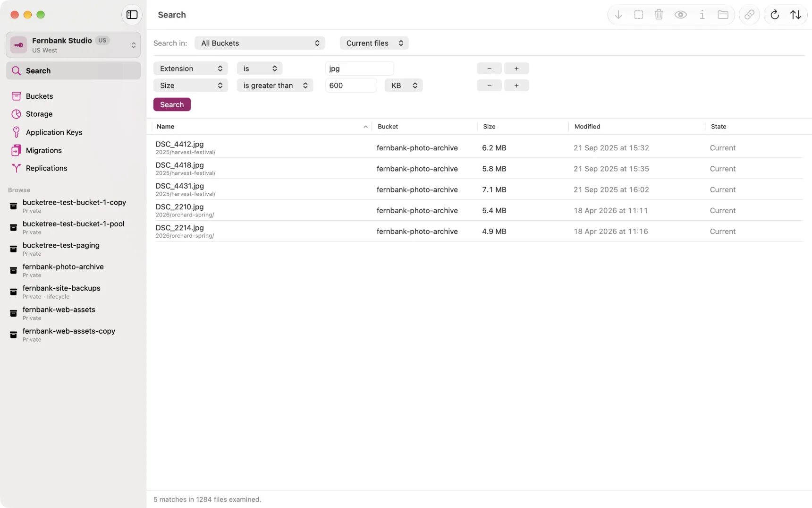Open the 'is' operator dropdown
812x508 pixels.
tap(260, 69)
